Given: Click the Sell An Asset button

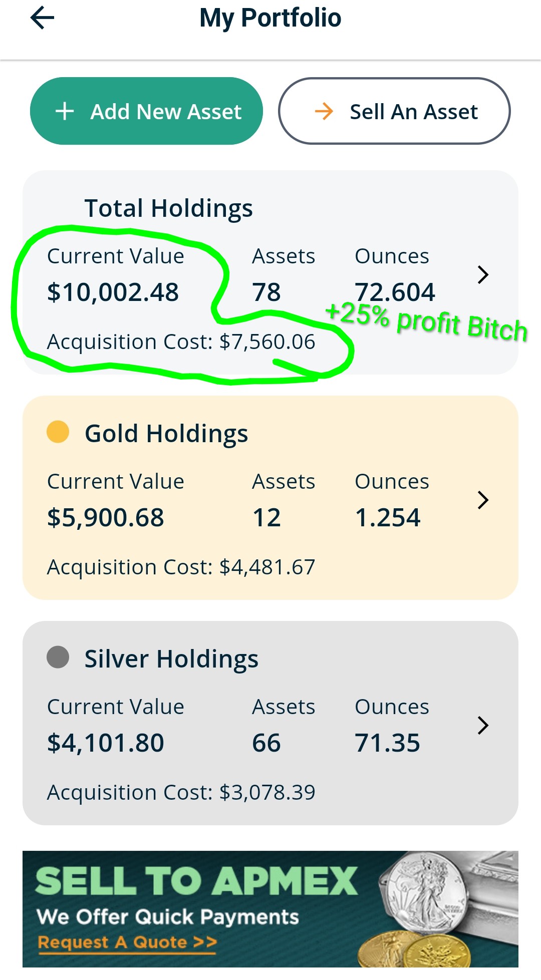Looking at the screenshot, I should point(394,111).
